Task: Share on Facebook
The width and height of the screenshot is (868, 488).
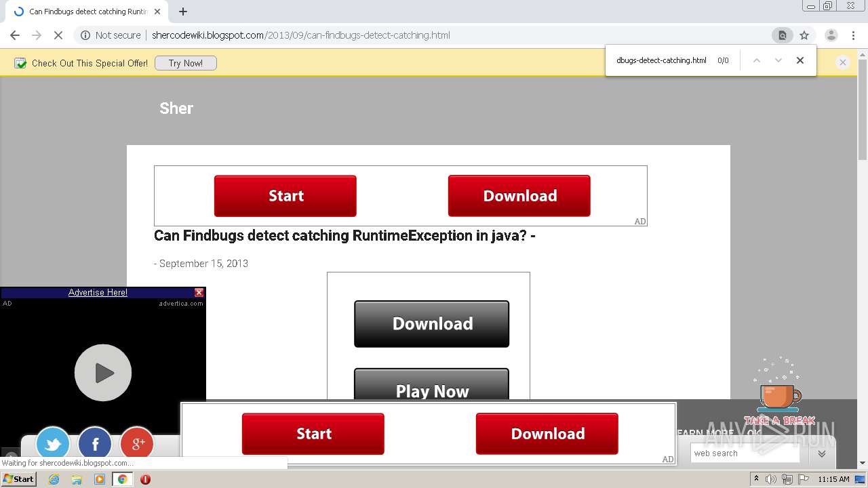Action: pyautogui.click(x=95, y=444)
